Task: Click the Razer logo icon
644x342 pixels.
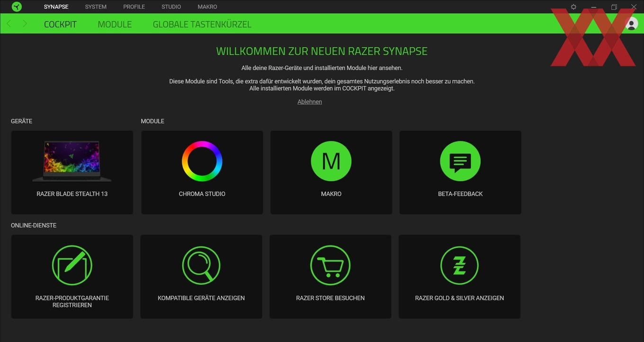Action: point(17,7)
